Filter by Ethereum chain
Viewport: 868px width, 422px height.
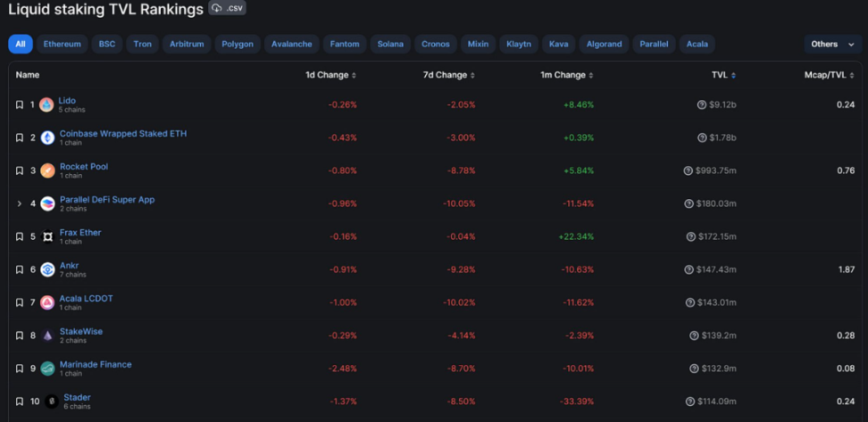coord(62,45)
